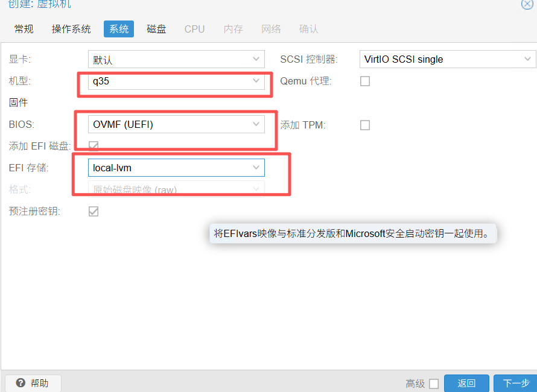Toggle the 添加 EFI 磁盘 checkbox
This screenshot has width=537, height=392.
click(x=94, y=145)
